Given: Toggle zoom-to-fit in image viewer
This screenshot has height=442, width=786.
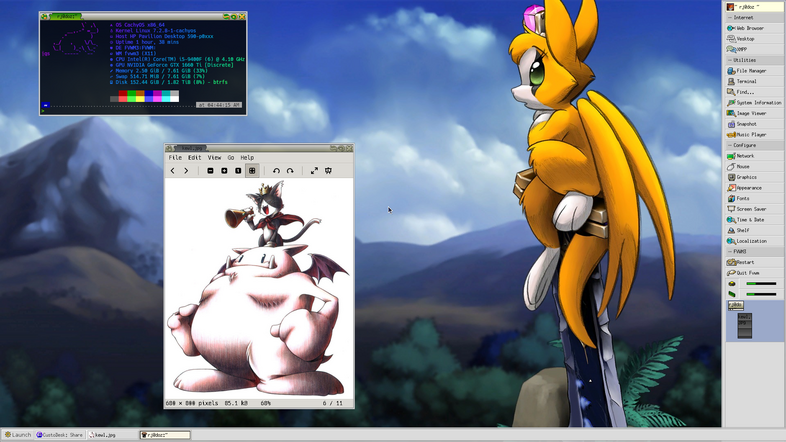Looking at the screenshot, I should click(252, 171).
